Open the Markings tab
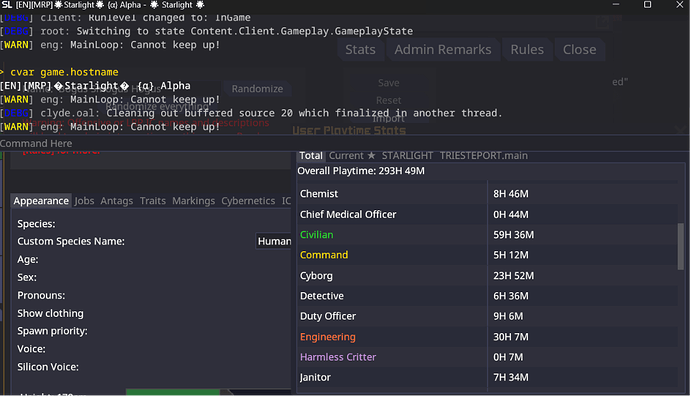 click(194, 201)
